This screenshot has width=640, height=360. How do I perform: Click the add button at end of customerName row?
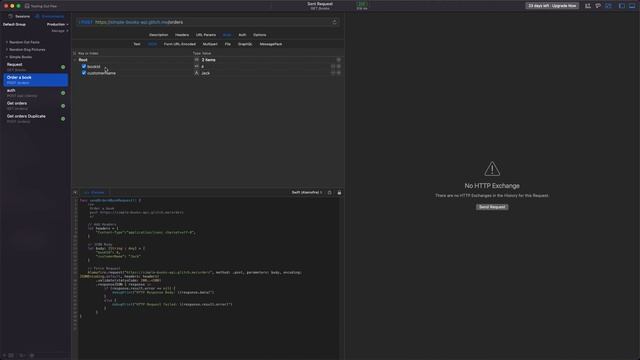(338, 73)
